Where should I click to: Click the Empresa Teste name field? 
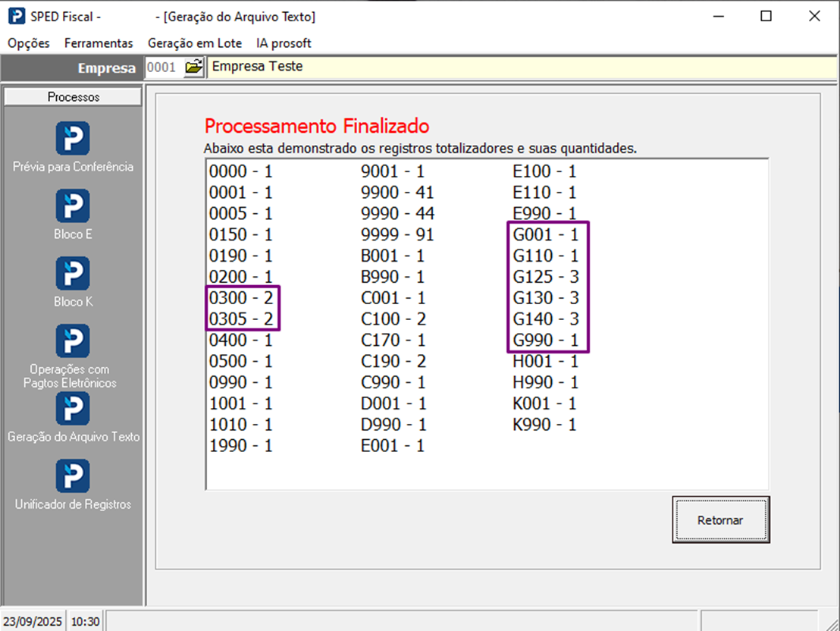522,67
